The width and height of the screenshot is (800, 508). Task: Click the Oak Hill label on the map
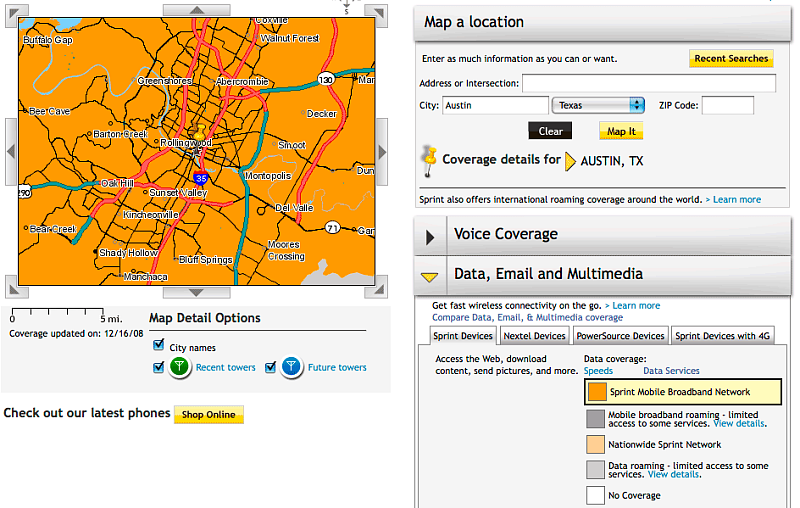pos(117,183)
